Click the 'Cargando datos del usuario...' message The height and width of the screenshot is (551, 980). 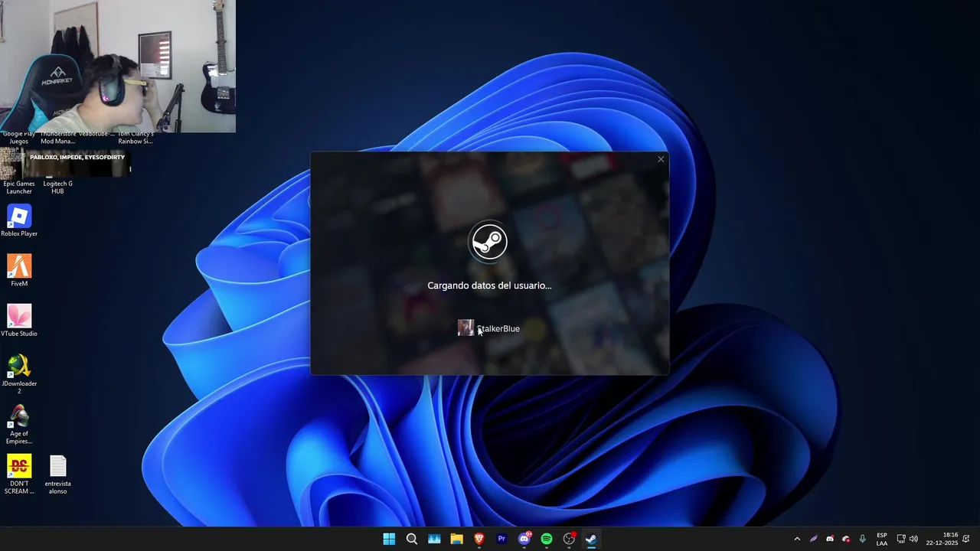pyautogui.click(x=489, y=285)
